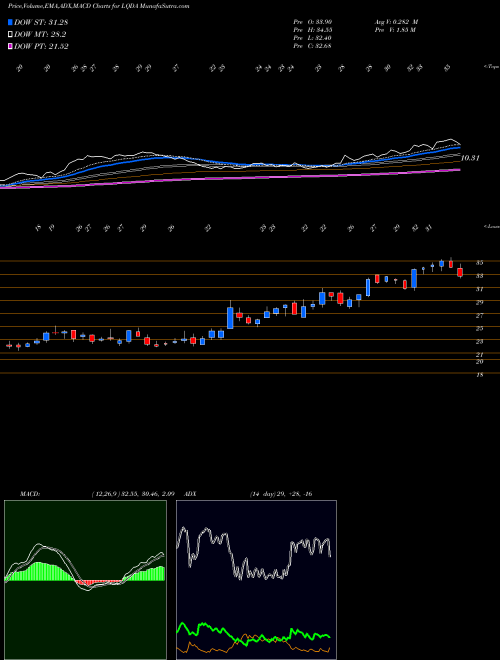Click the 35 price axis label
The height and width of the screenshot is (660, 500).
tap(479, 263)
